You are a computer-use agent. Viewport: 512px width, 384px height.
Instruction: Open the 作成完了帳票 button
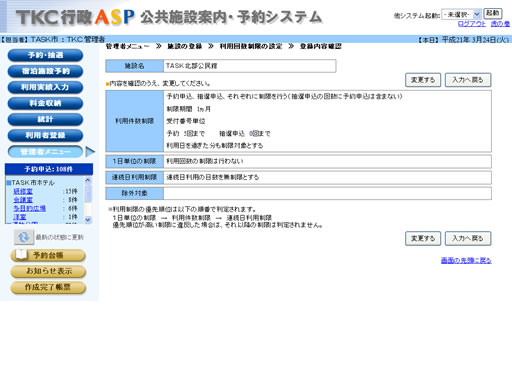point(48,287)
